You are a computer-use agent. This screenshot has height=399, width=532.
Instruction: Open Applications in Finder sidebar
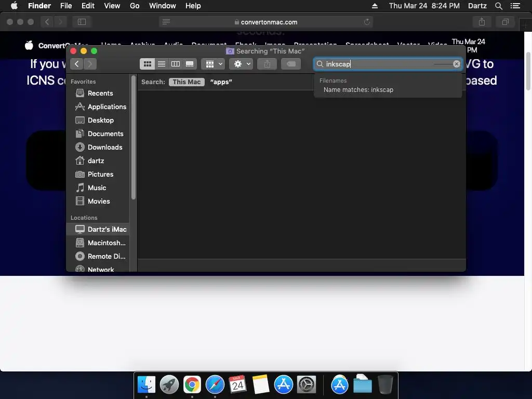tap(98, 107)
